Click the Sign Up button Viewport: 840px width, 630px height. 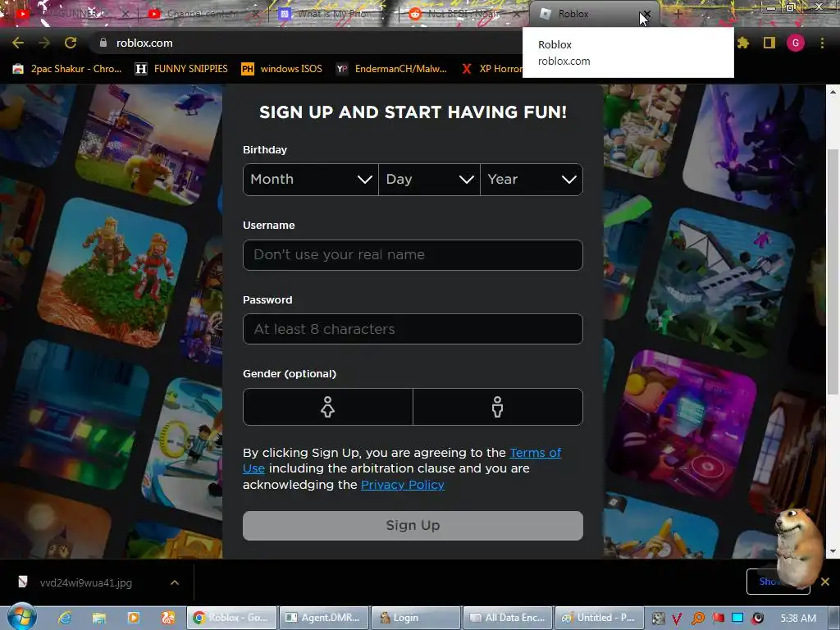pos(413,526)
